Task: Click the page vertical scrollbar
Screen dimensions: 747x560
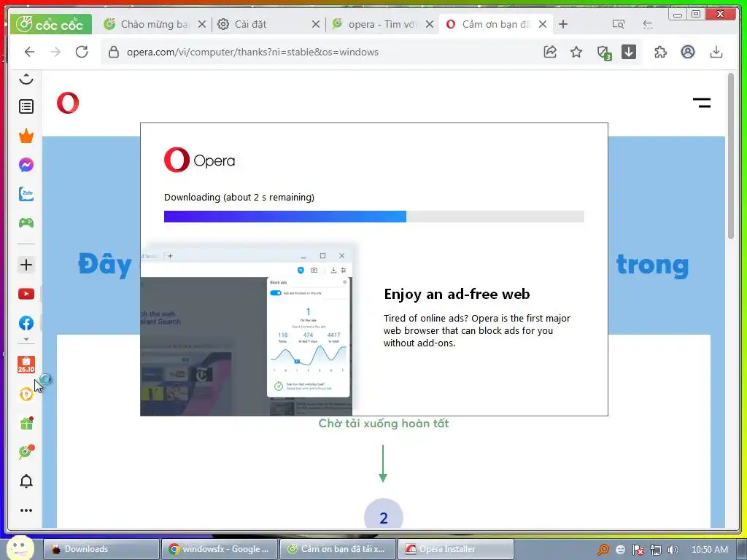Action: click(731, 156)
